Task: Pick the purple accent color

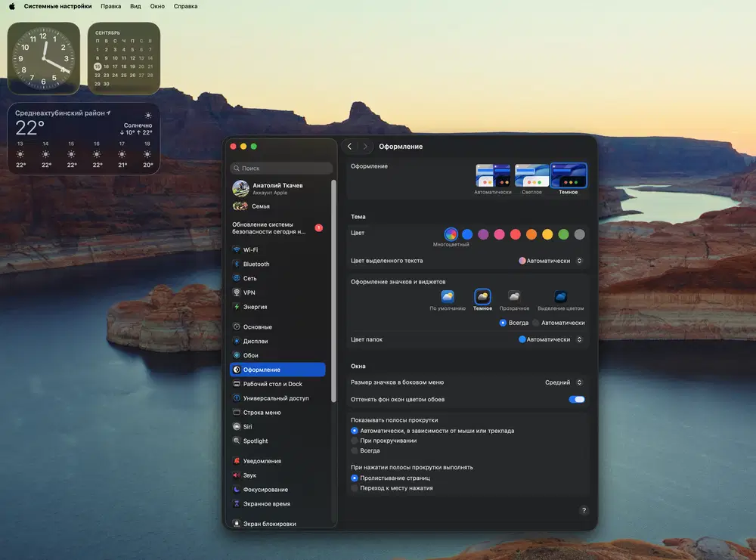Action: [483, 234]
